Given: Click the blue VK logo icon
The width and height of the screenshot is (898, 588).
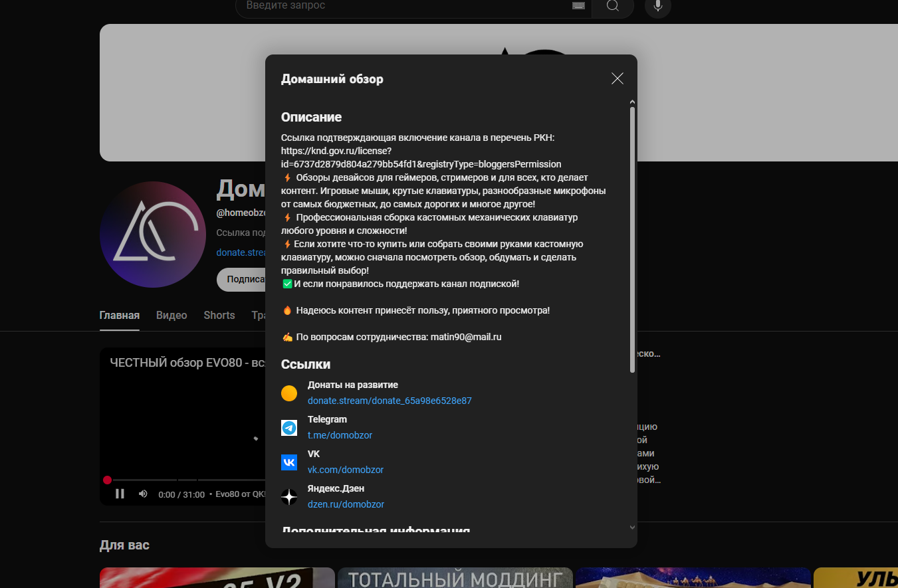Looking at the screenshot, I should pyautogui.click(x=289, y=462).
